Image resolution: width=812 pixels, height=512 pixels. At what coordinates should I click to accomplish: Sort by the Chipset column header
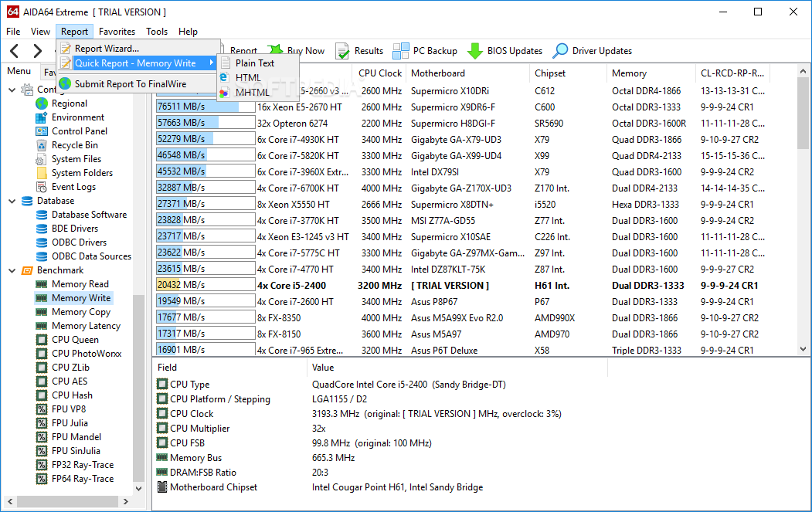[x=568, y=73]
